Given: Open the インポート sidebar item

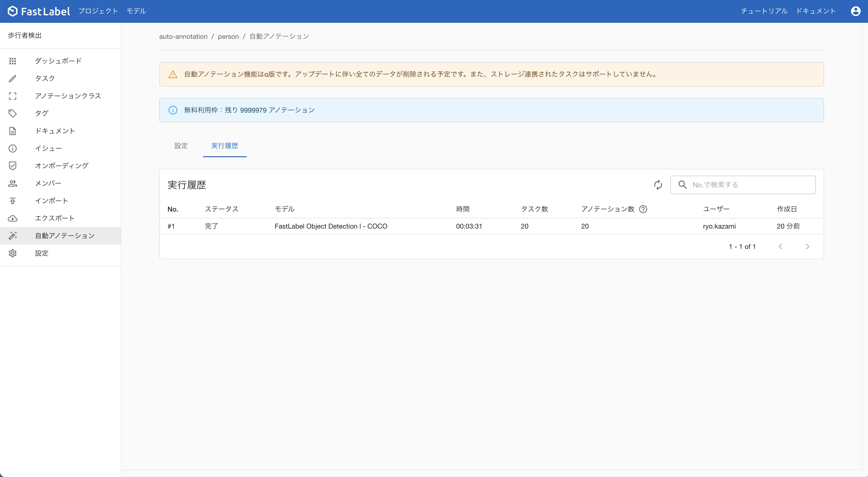Looking at the screenshot, I should click(x=51, y=201).
